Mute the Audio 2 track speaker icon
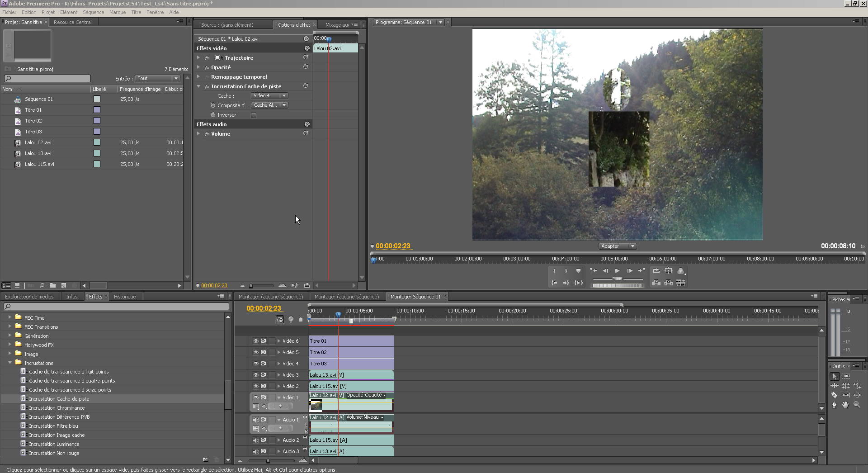This screenshot has width=868, height=473. click(x=256, y=440)
